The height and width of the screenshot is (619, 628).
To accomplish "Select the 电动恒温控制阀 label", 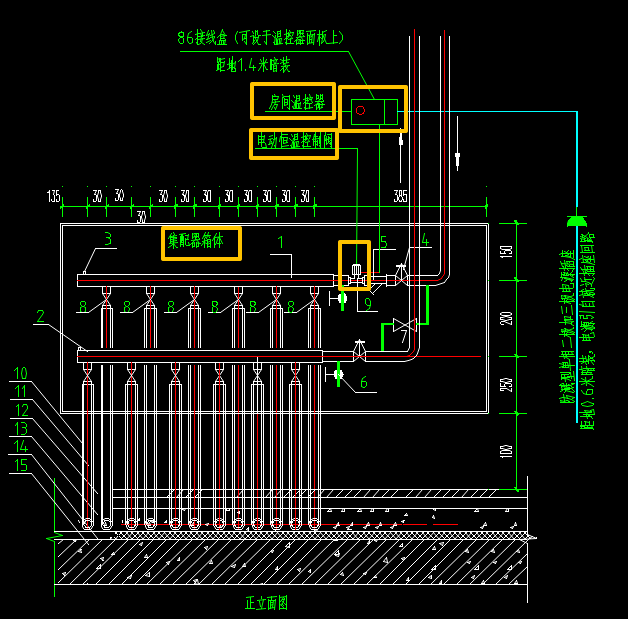I will pos(294,141).
